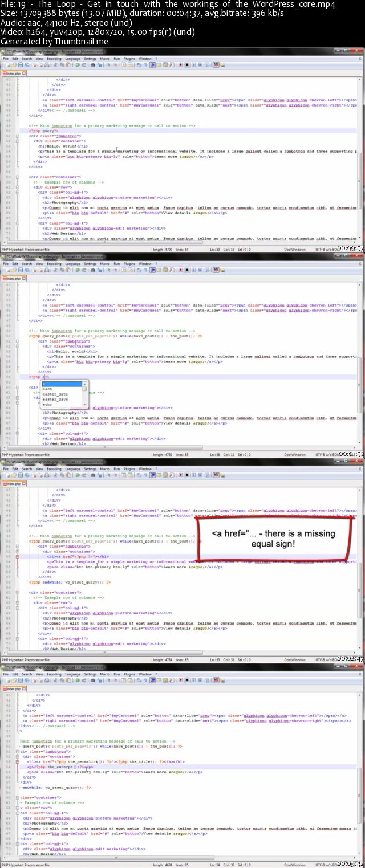The width and height of the screenshot is (365, 868).
Task: Click Open file icon in 00:00:57 frame
Action: click(x=14, y=65)
